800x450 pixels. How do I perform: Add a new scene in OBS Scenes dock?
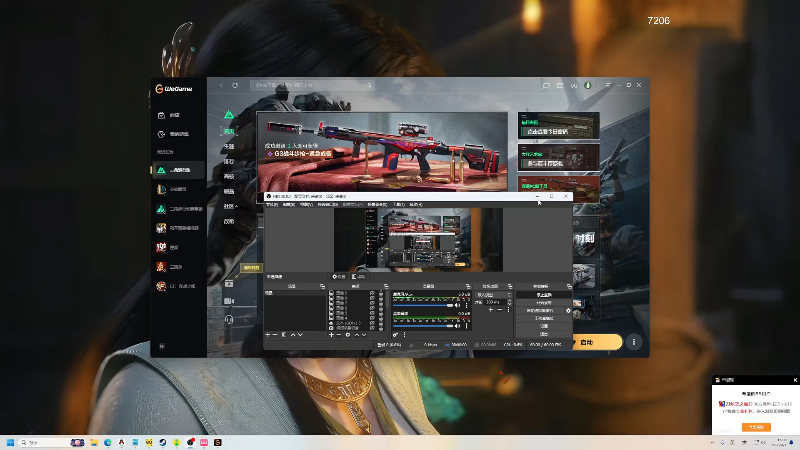[x=268, y=335]
